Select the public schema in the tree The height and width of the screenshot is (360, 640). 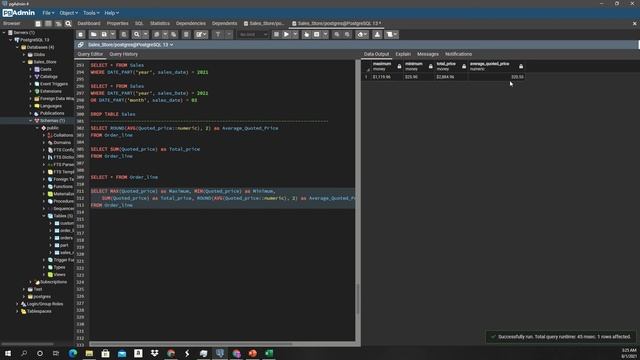pos(52,128)
